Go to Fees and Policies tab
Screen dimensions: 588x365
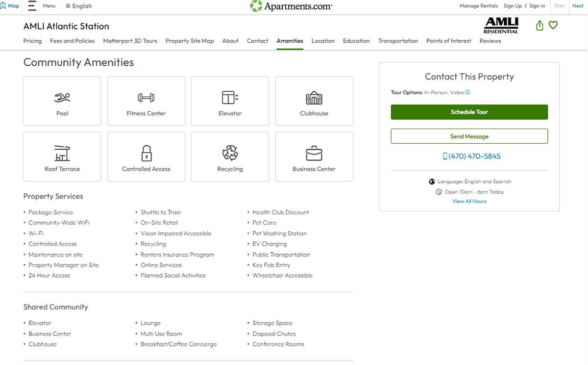[73, 41]
